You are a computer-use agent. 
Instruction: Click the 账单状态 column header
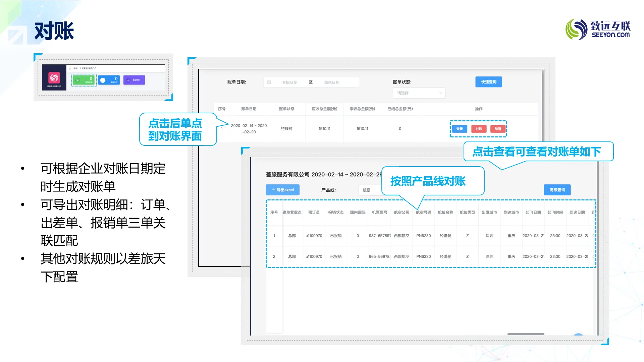pyautogui.click(x=286, y=109)
